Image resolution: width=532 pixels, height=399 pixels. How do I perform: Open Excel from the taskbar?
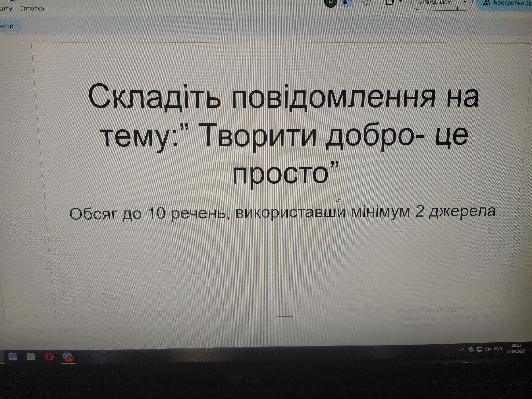31,356
